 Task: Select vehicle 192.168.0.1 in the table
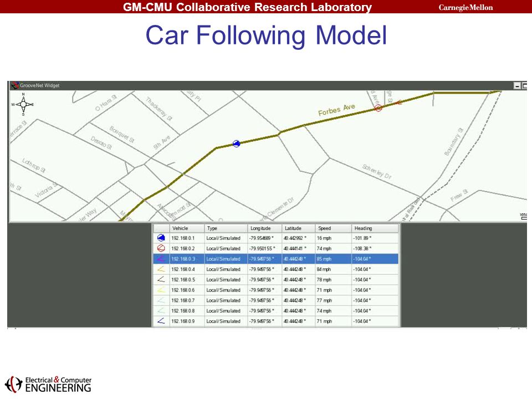pos(276,238)
